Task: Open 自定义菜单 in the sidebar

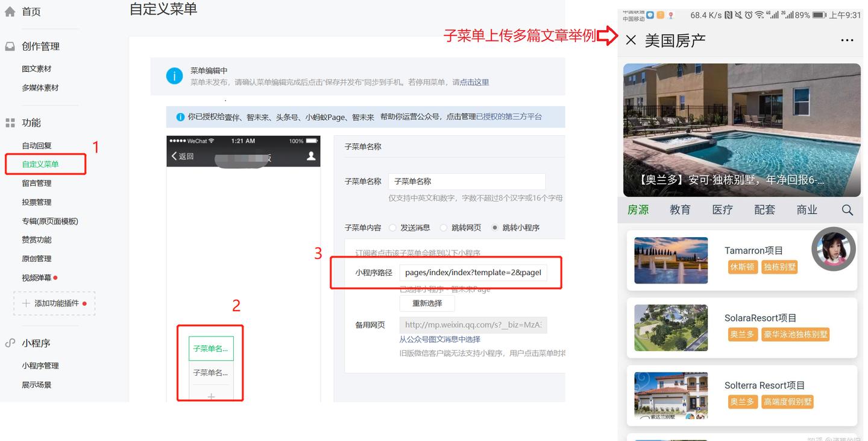Action: [x=40, y=164]
